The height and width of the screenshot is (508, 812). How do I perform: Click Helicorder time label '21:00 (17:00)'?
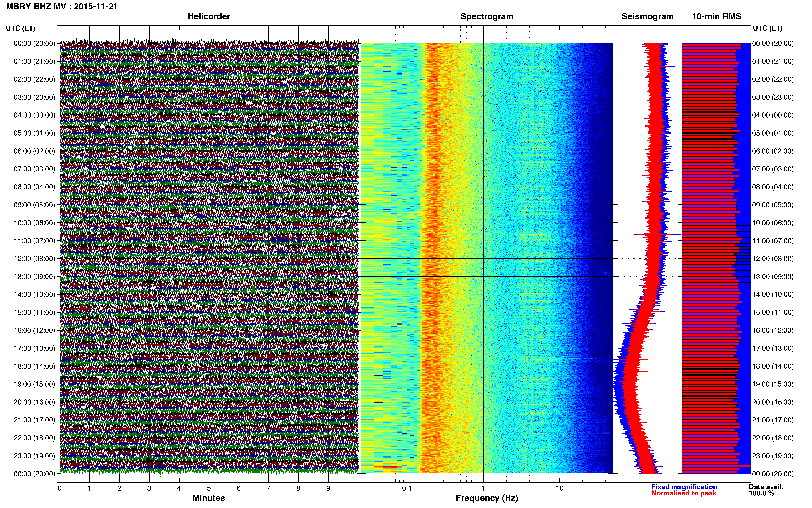[x=34, y=420]
